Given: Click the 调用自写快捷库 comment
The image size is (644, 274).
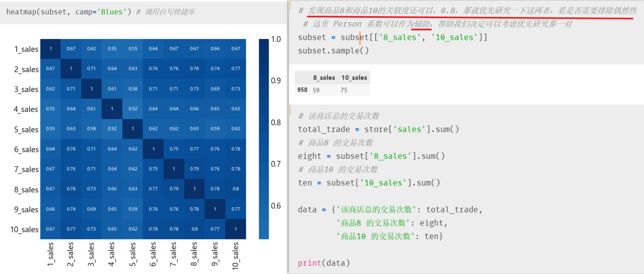Looking at the screenshot, I should [166, 12].
